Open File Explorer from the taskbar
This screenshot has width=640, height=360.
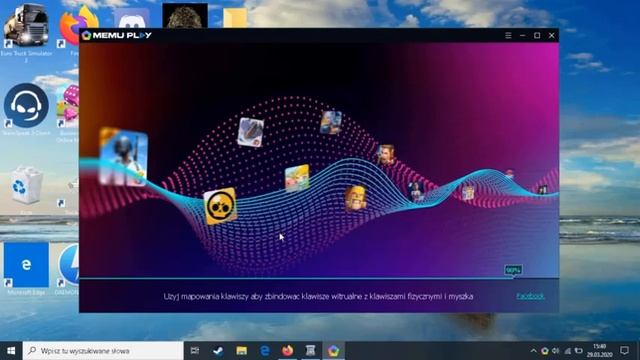coord(242,351)
